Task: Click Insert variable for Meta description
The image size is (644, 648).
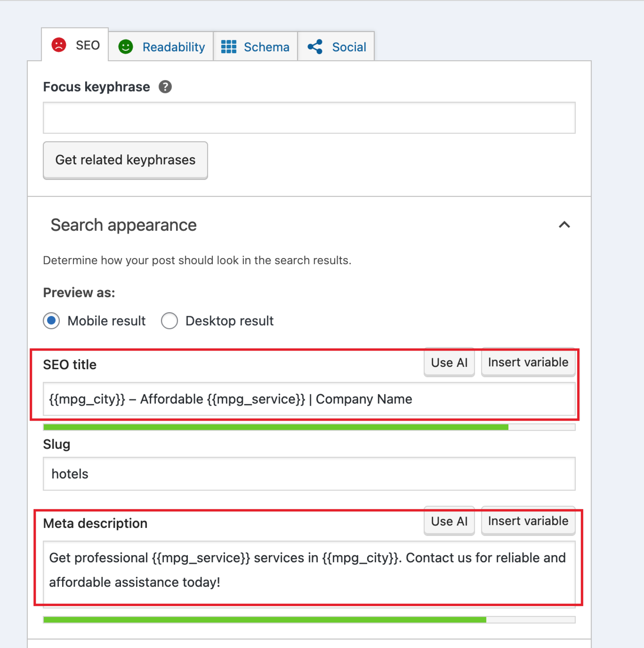Action: click(x=528, y=521)
